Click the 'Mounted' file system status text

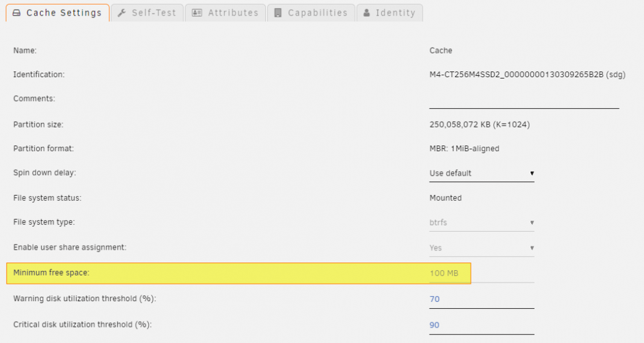[445, 198]
